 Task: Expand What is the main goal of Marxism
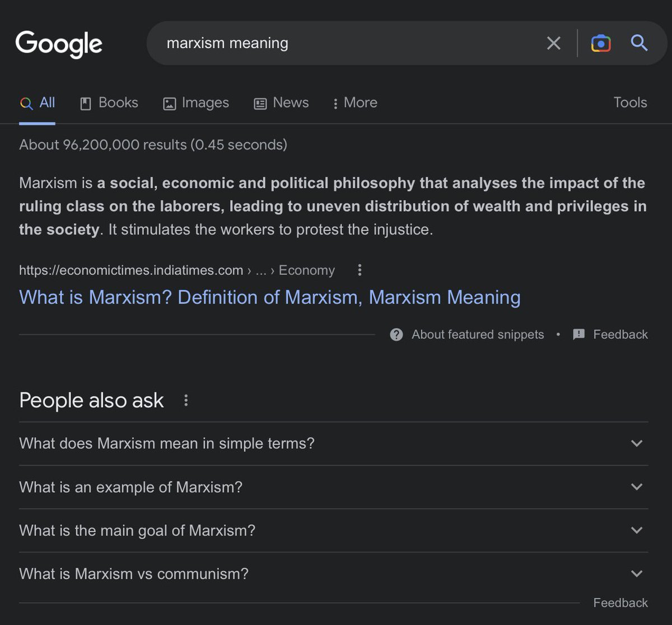(334, 530)
